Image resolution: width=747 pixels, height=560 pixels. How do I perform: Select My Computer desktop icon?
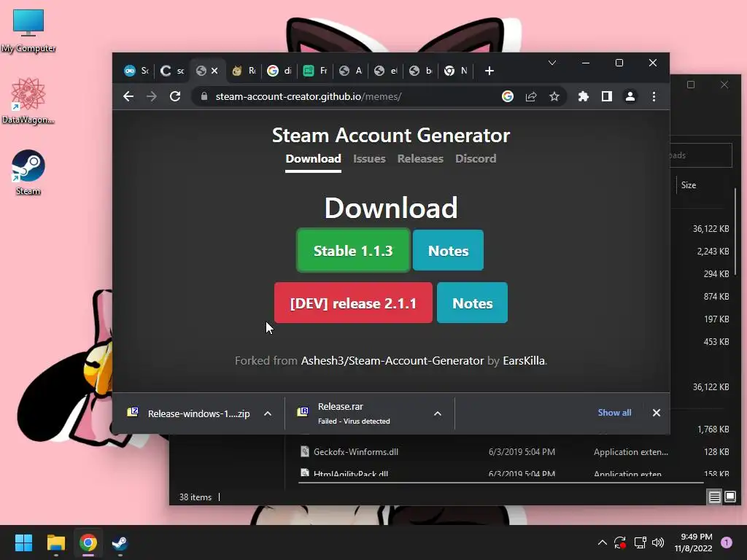point(28,31)
